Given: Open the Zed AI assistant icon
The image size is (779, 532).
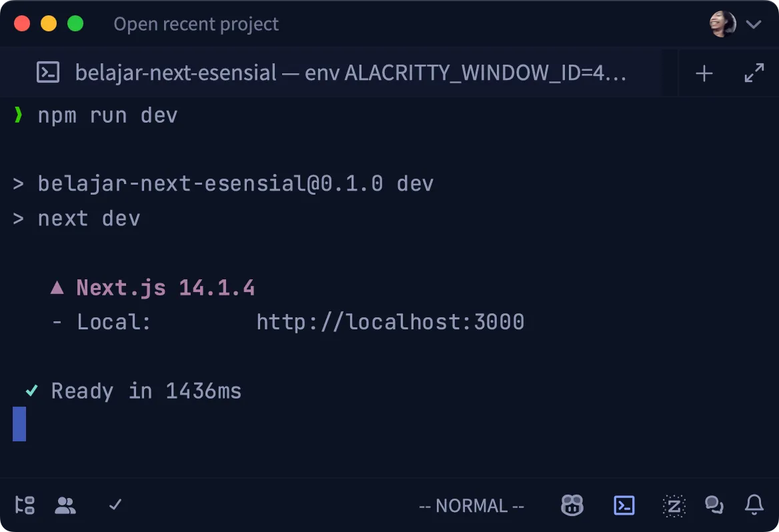Looking at the screenshot, I should 674,505.
